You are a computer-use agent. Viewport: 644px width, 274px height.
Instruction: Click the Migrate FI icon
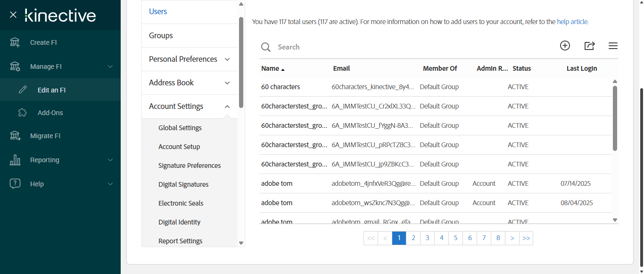(15, 136)
